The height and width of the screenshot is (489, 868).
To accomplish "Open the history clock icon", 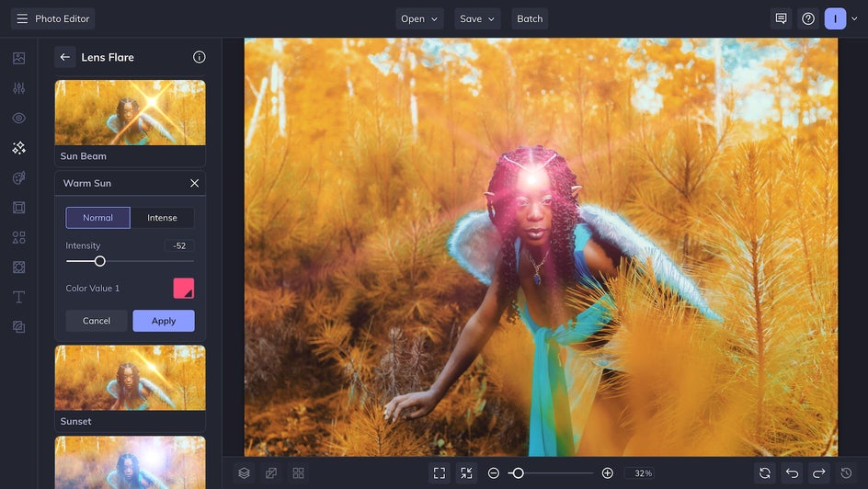I will coord(847,473).
